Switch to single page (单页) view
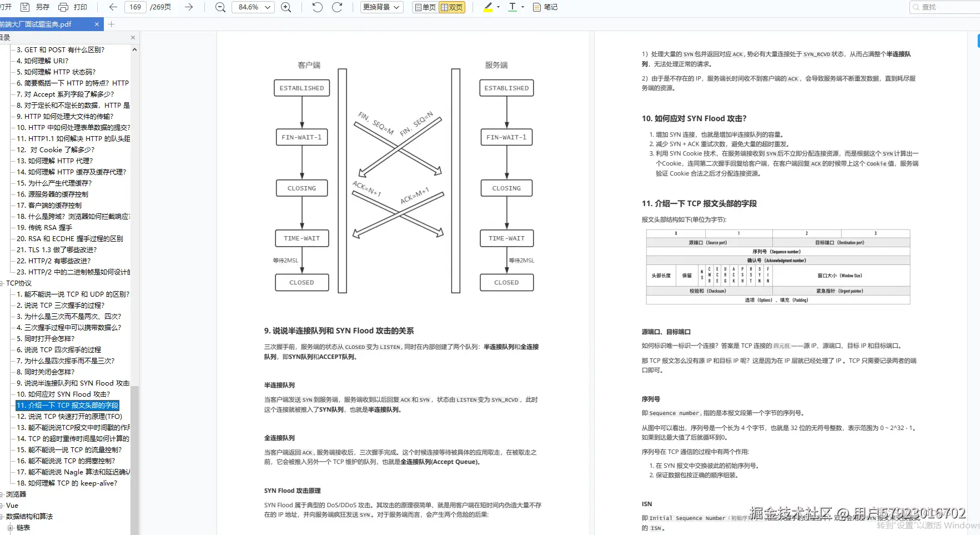 [425, 7]
